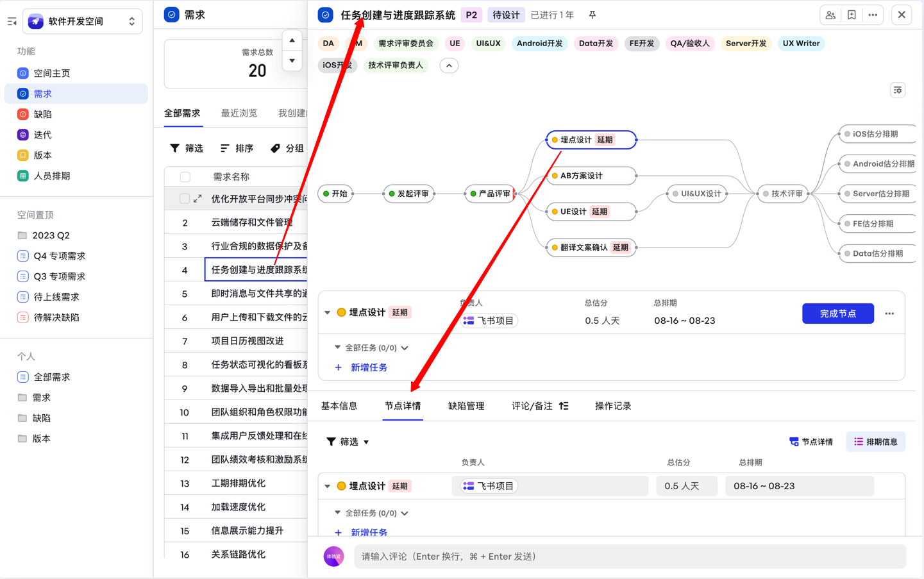This screenshot has height=579, width=924.
Task: Select row 项目日历视图改进
Action: click(248, 341)
